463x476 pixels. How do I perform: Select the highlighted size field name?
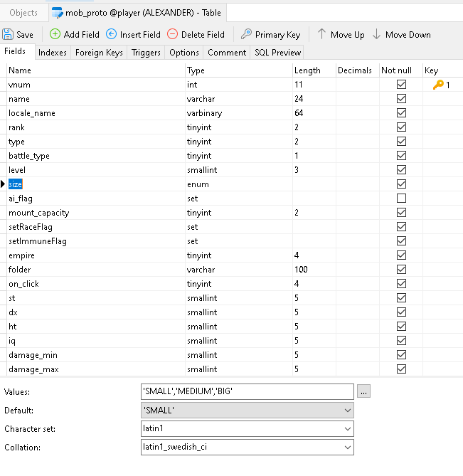pos(15,184)
